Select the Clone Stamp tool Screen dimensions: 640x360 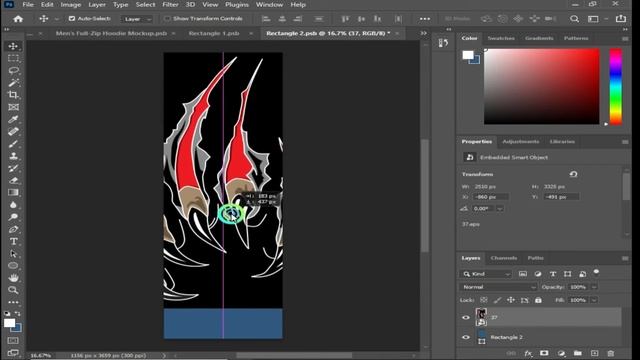point(13,156)
